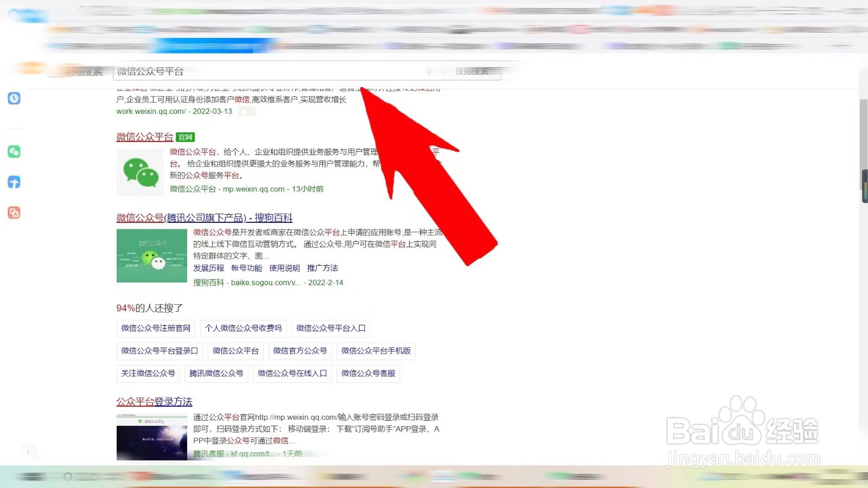Open the 发展历程 sub-link
Image resolution: width=868 pixels, height=488 pixels.
tap(208, 268)
